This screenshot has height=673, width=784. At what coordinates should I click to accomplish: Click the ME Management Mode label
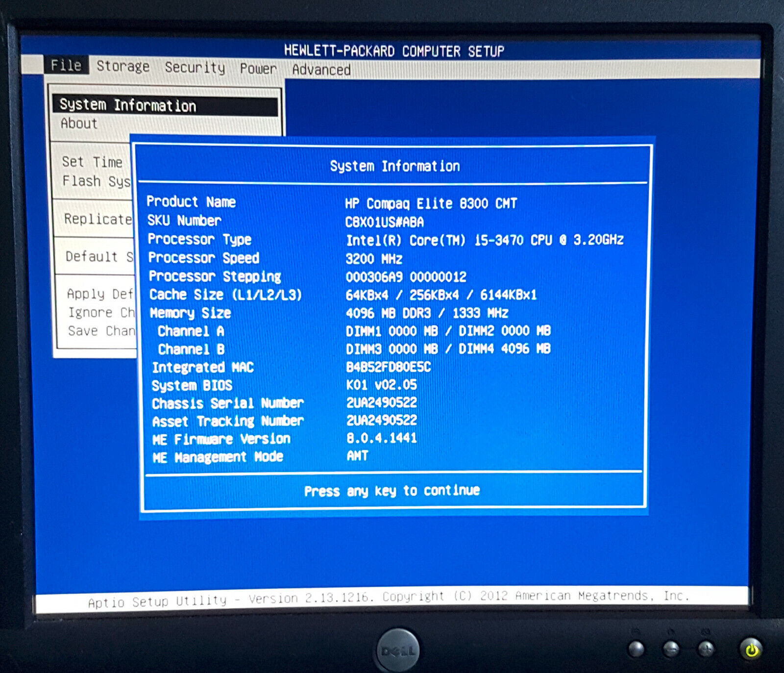point(218,457)
